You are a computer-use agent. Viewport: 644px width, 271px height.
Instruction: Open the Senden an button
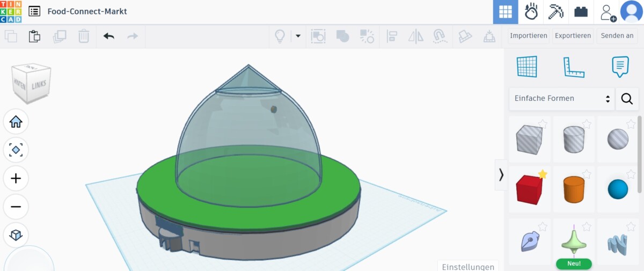(x=617, y=36)
